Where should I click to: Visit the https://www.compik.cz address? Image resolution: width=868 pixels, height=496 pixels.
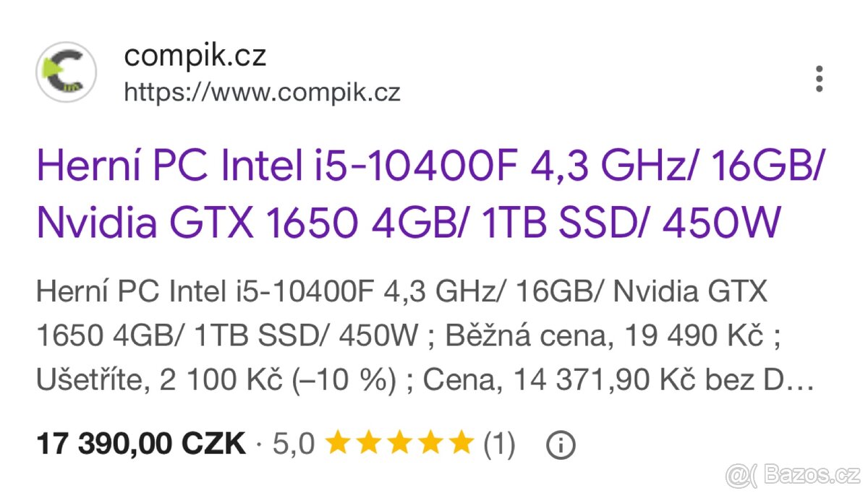pyautogui.click(x=263, y=92)
